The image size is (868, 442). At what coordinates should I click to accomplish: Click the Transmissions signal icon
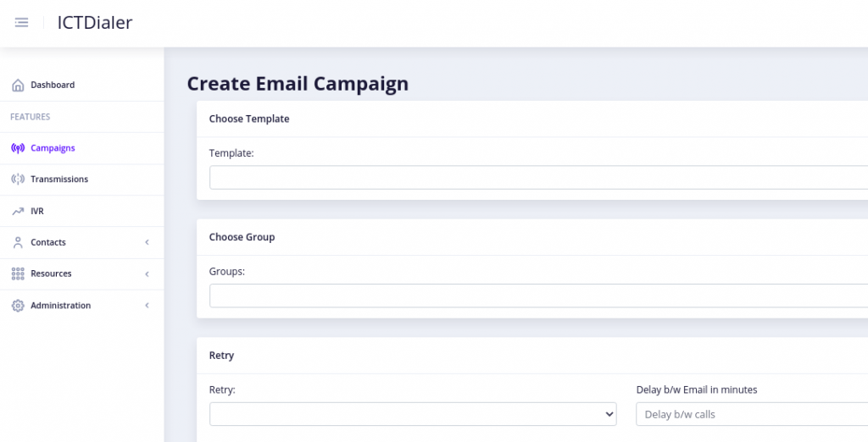tap(18, 180)
